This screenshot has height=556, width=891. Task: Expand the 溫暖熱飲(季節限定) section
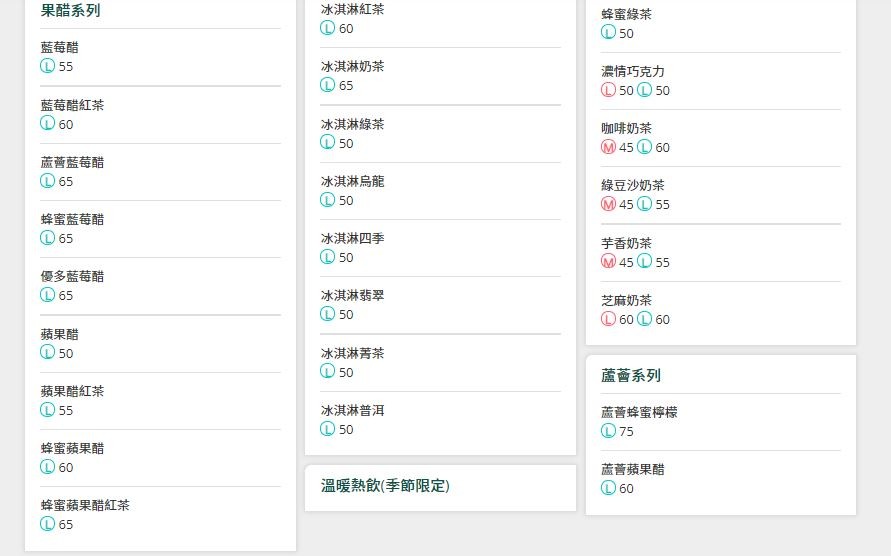(385, 486)
